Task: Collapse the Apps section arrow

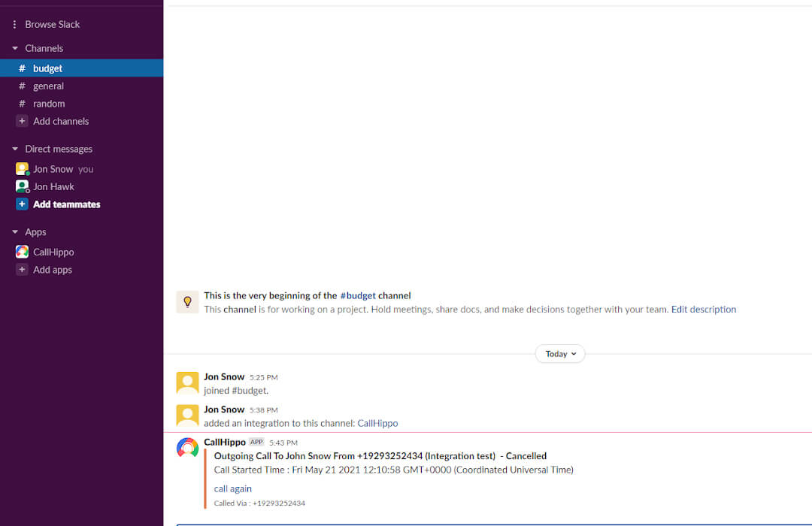Action: coord(15,232)
